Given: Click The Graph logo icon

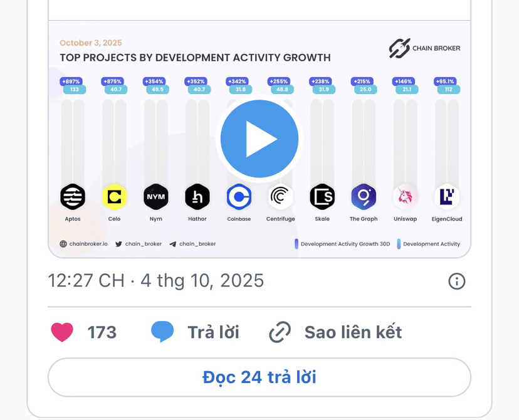Looking at the screenshot, I should click(x=364, y=197).
